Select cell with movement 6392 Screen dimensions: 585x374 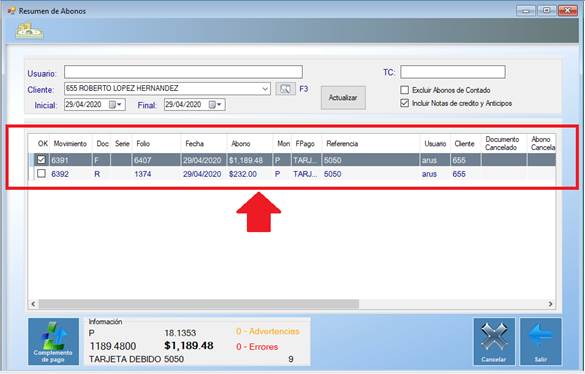tap(71, 174)
